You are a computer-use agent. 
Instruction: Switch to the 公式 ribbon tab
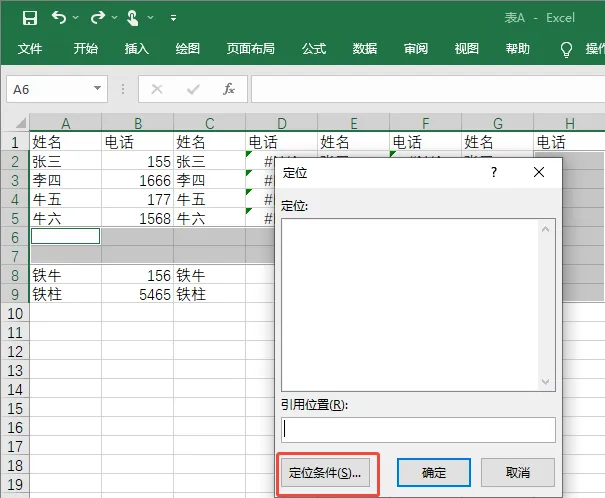pos(314,49)
